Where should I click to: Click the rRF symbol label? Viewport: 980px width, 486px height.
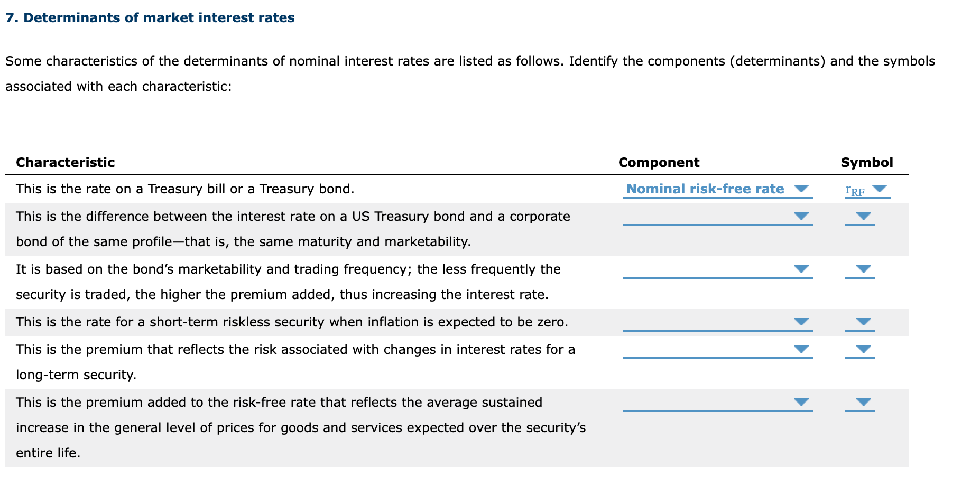tap(855, 189)
